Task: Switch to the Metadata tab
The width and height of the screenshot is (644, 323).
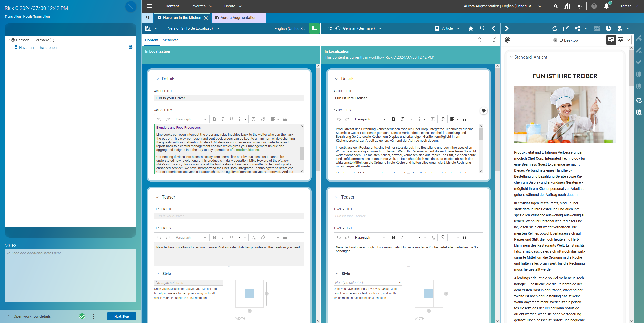Action: coord(170,40)
